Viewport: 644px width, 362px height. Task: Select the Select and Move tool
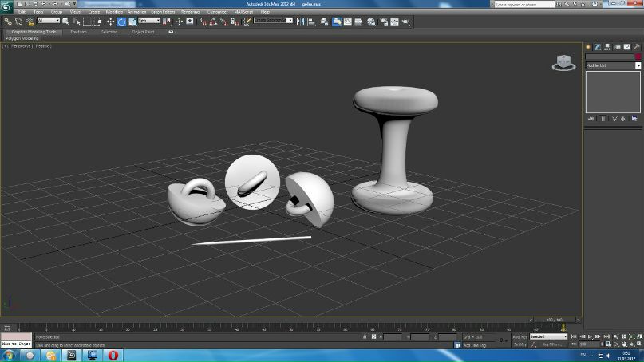(x=110, y=22)
